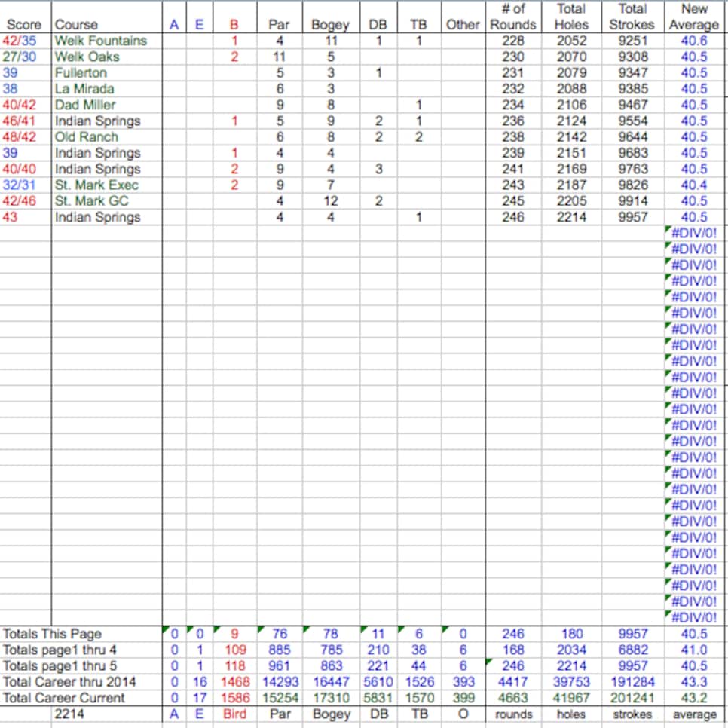Select current career Bogey total 17310
Screen dimensions: 728x728
coord(331,698)
